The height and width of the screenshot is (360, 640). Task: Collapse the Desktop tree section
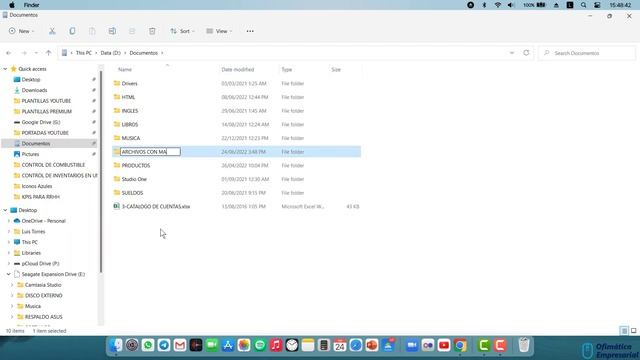[5, 210]
